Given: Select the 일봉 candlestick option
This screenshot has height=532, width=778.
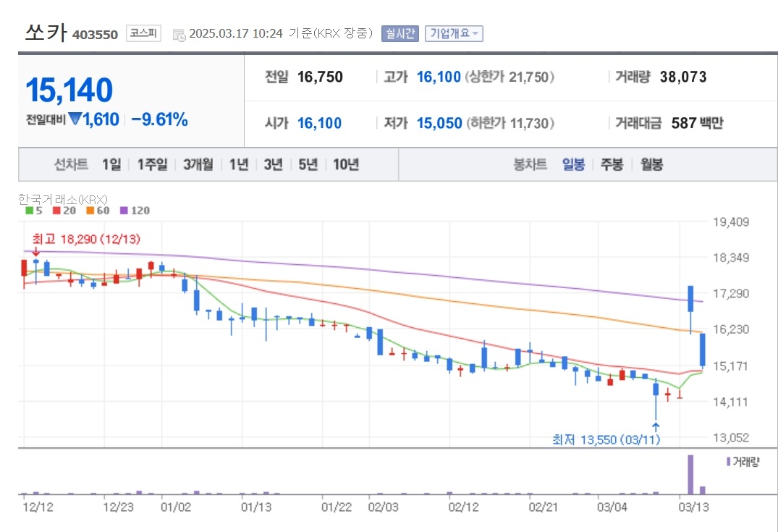Looking at the screenshot, I should (573, 164).
